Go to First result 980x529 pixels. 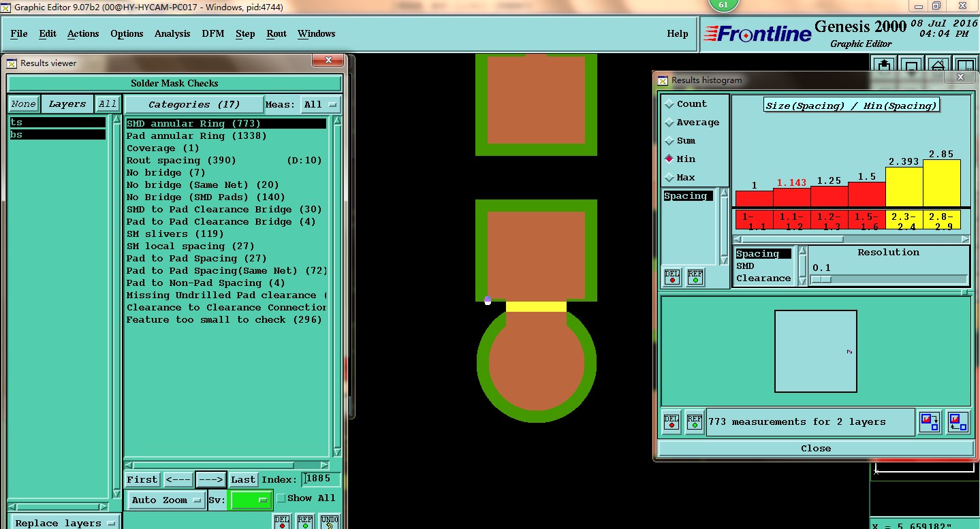coord(142,479)
